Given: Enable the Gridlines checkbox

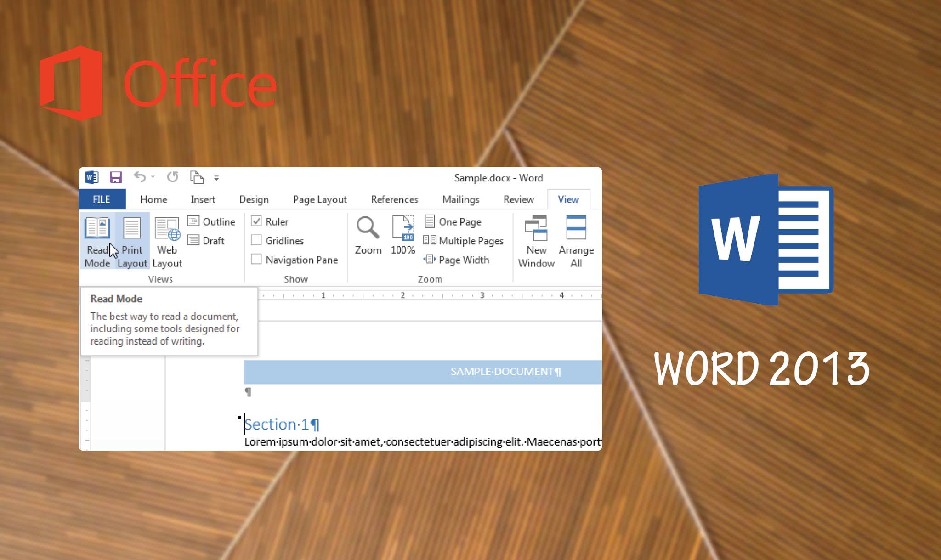Looking at the screenshot, I should 256,240.
